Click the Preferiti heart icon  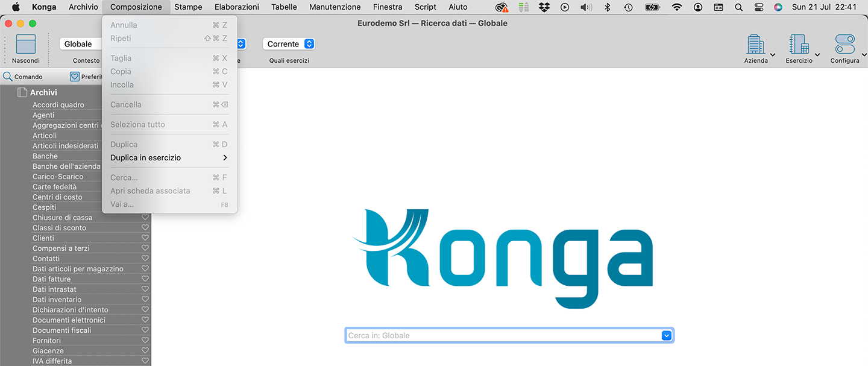tap(75, 77)
